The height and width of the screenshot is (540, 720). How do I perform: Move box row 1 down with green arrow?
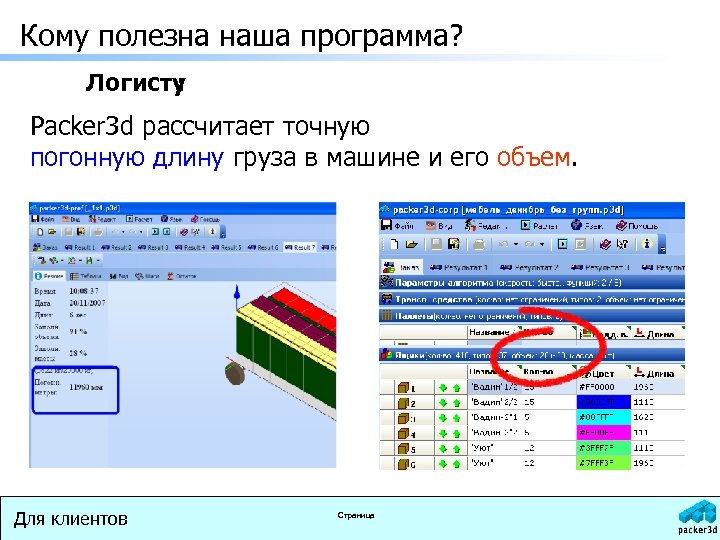(x=443, y=388)
